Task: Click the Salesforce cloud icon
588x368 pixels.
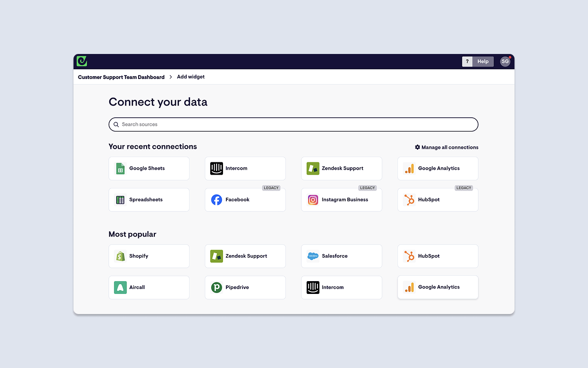Action: [313, 256]
